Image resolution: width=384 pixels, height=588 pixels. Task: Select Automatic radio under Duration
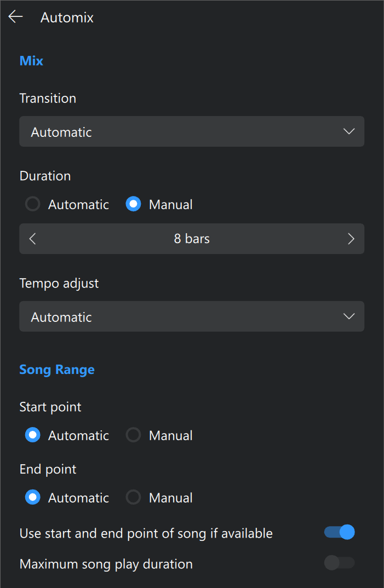(x=33, y=204)
